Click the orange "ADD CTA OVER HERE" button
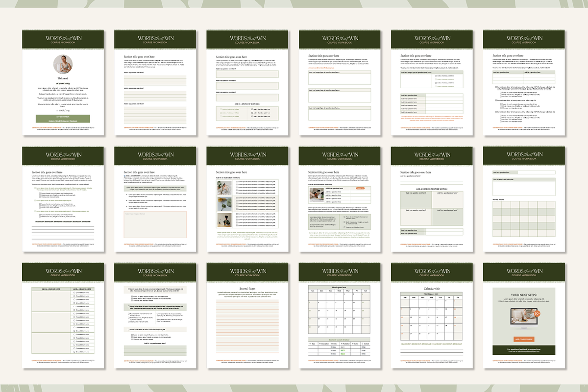The width and height of the screenshot is (588, 392). [523, 339]
